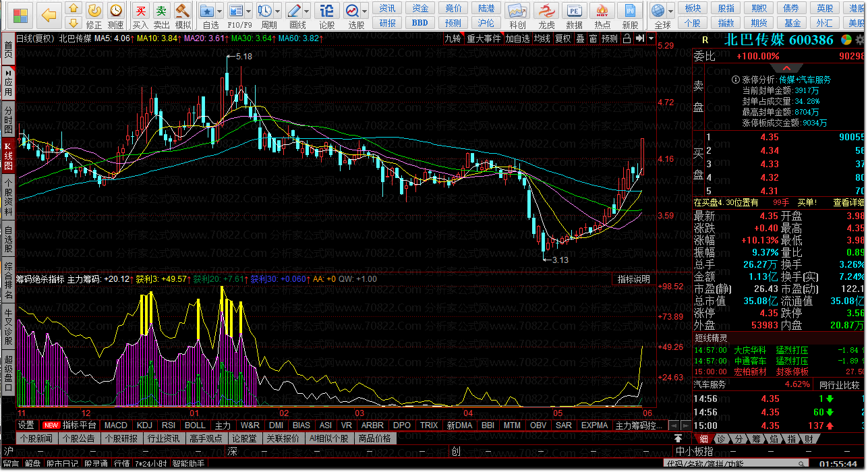Expand the 选股 dropdown arrow
This screenshot has height=472, width=868.
coord(364,11)
